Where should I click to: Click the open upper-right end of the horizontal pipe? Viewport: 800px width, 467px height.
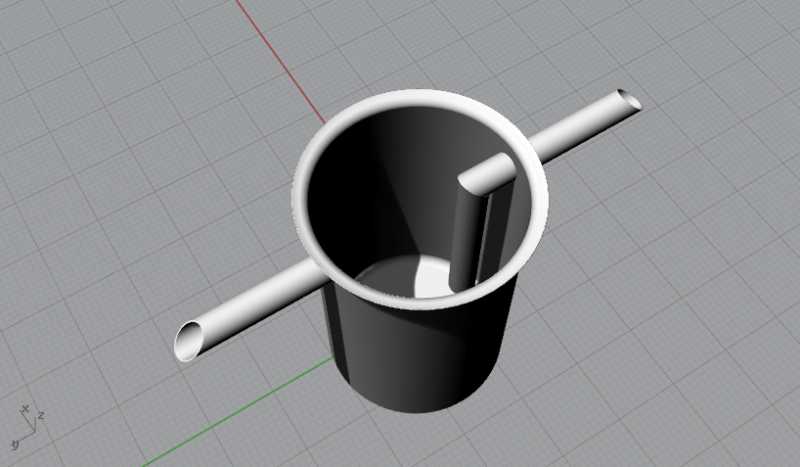click(629, 100)
